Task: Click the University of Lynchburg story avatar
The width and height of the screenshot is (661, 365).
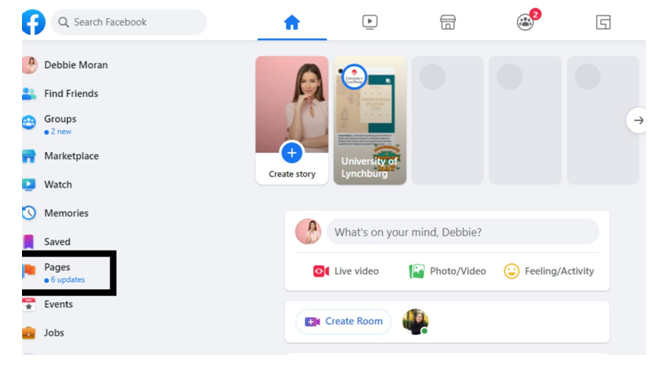Action: point(354,77)
